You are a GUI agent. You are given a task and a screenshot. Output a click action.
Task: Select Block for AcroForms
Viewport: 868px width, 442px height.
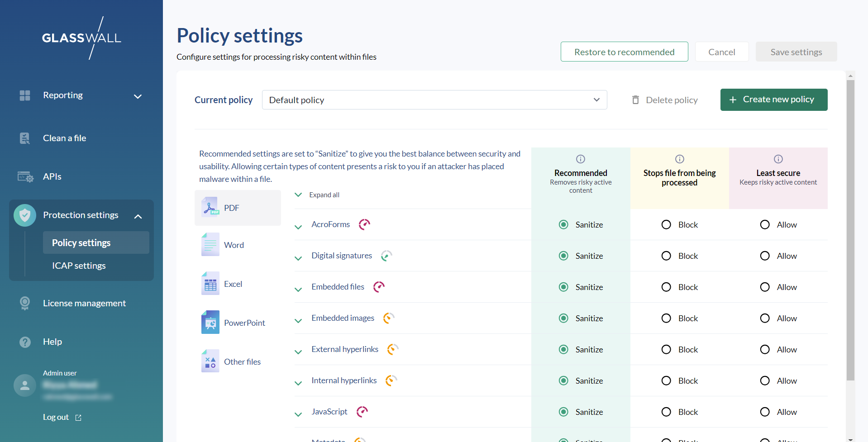point(666,225)
